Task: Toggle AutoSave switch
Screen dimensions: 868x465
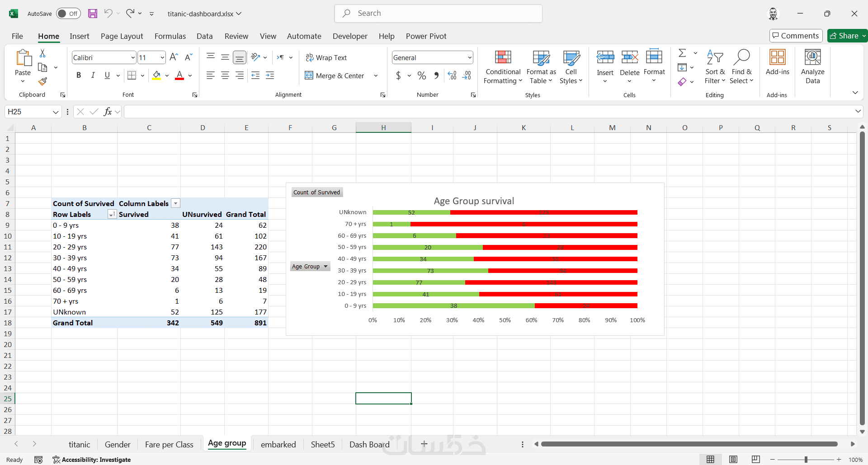Action: click(x=68, y=14)
